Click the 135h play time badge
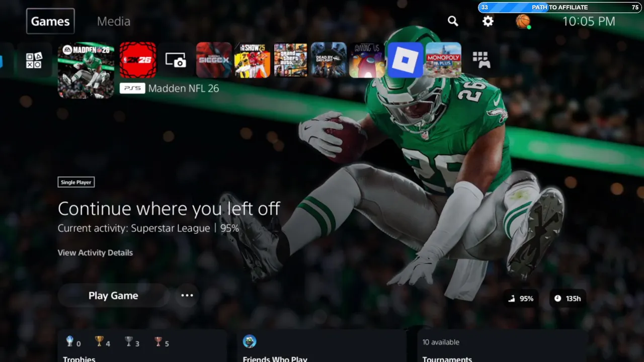Screen dimensions: 644x362 [x=568, y=299]
